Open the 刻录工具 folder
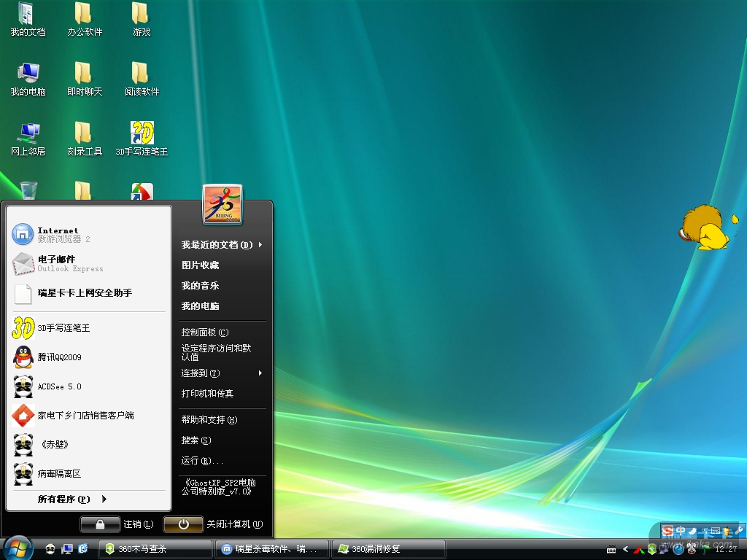The height and width of the screenshot is (560, 747). point(85,139)
